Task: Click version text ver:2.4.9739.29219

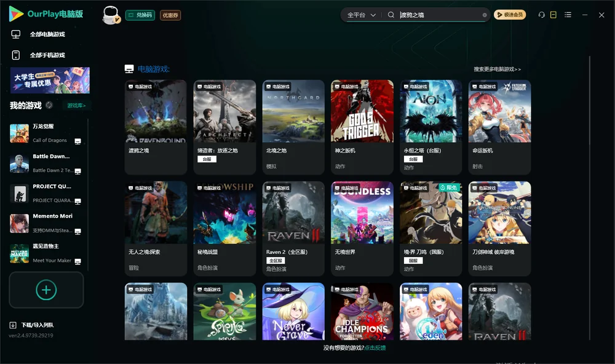Action: 31,335
